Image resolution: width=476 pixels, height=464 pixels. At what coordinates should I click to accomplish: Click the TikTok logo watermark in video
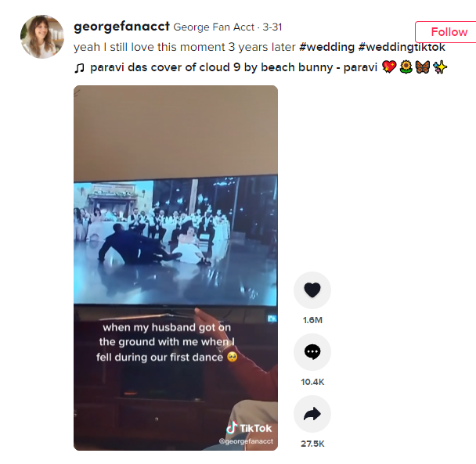[249, 428]
